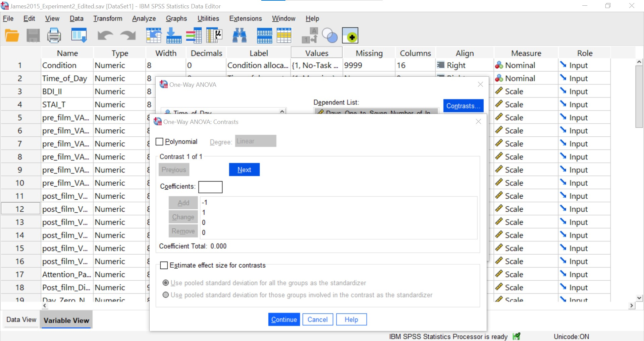The height and width of the screenshot is (341, 644).
Task: Select the Condition variable name cell
Action: pyautogui.click(x=67, y=65)
